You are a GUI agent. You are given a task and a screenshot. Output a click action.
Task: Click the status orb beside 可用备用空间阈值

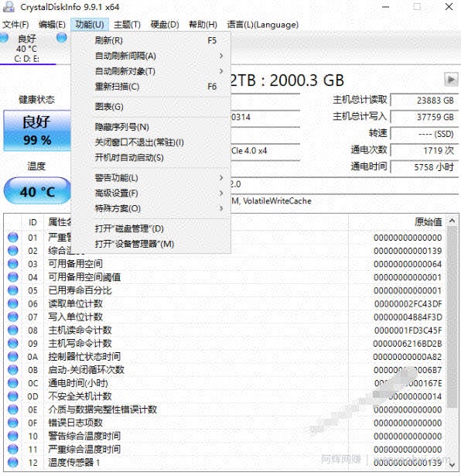[12, 277]
